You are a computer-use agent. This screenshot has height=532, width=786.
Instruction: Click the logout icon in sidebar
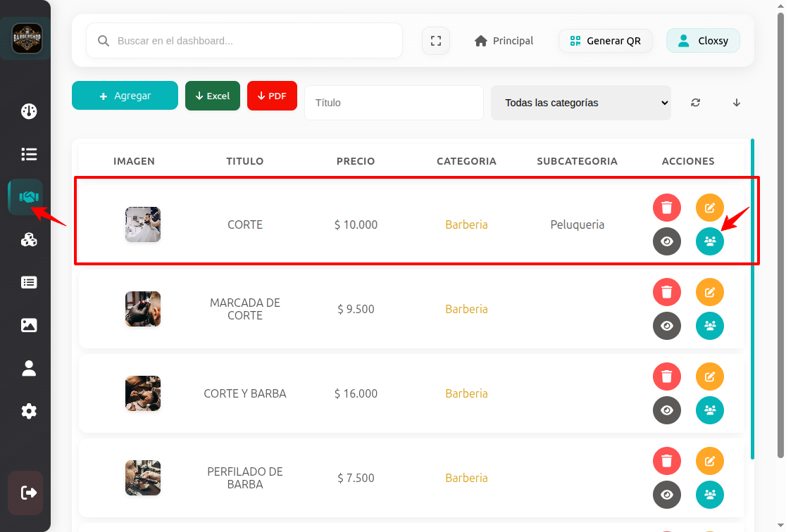(x=29, y=493)
